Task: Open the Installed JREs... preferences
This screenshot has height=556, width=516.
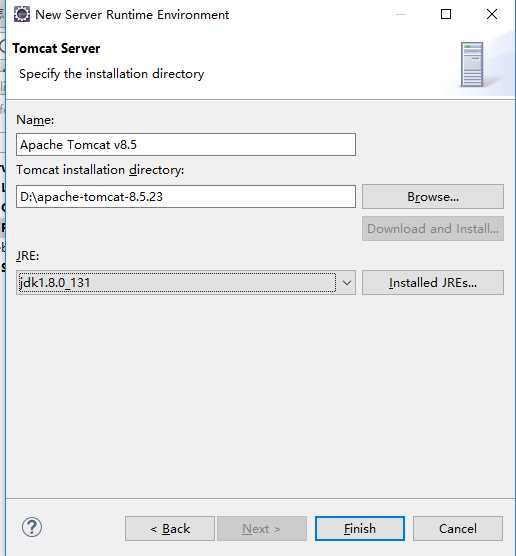Action: tap(433, 283)
